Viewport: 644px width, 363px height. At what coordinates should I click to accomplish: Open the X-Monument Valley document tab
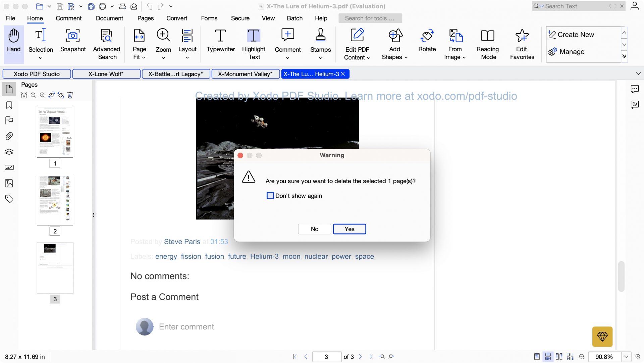point(245,74)
